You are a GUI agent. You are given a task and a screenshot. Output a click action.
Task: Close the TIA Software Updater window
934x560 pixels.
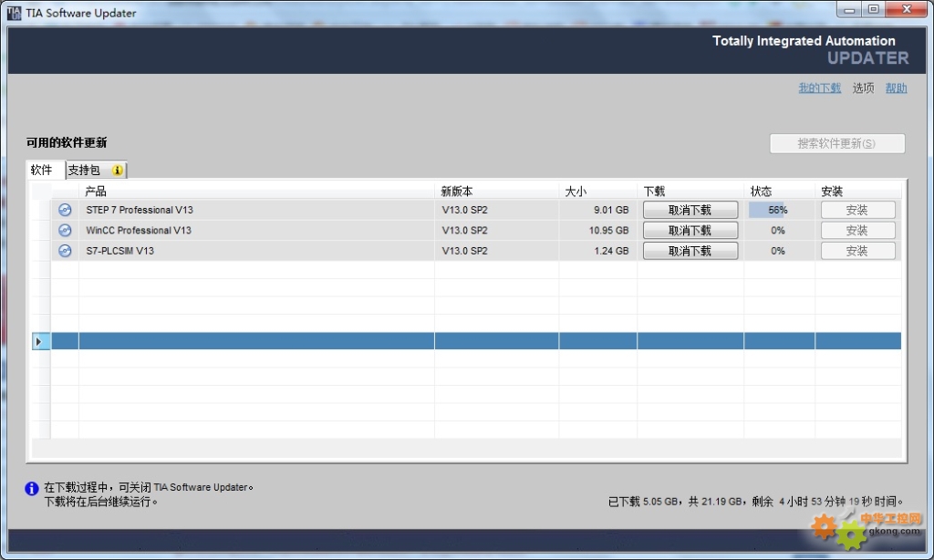tap(907, 9)
